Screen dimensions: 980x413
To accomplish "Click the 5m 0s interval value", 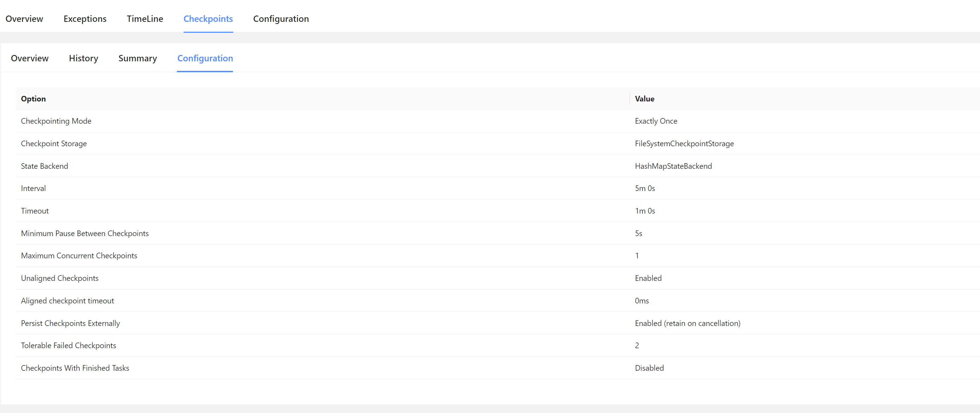I will tap(645, 188).
